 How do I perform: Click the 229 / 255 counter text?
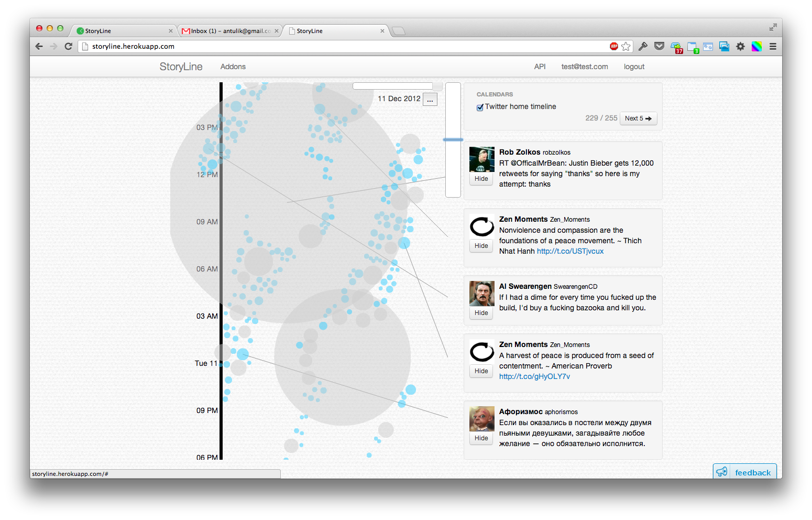[601, 118]
